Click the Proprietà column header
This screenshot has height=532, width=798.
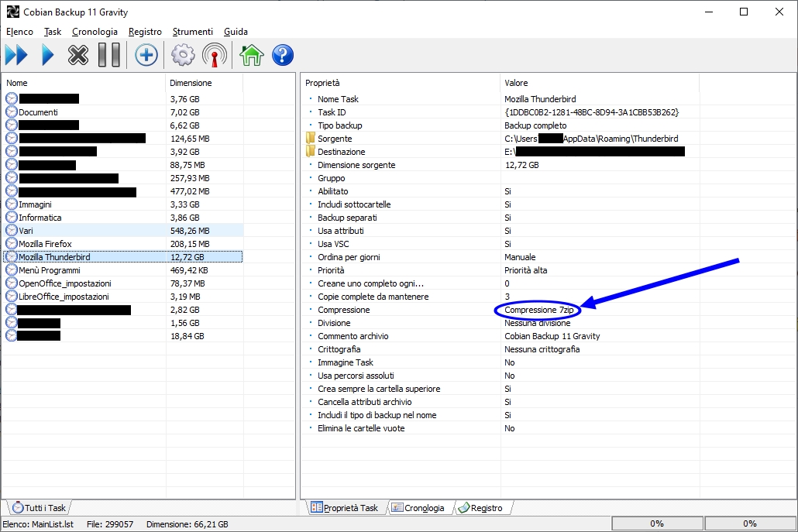click(x=401, y=83)
